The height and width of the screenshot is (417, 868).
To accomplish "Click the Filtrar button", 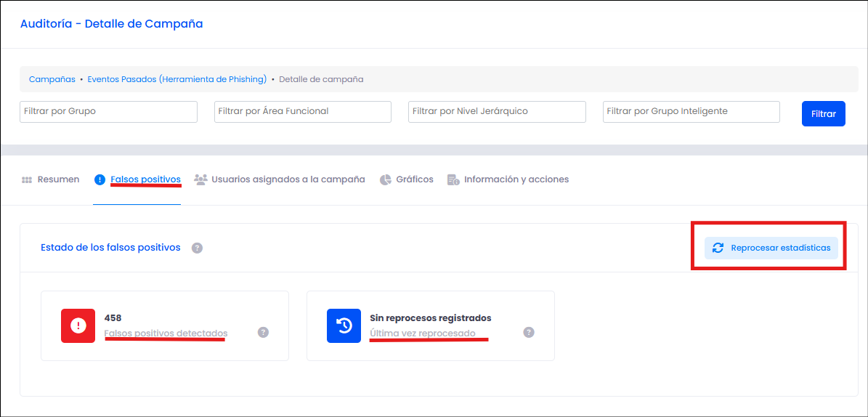I will click(x=823, y=113).
